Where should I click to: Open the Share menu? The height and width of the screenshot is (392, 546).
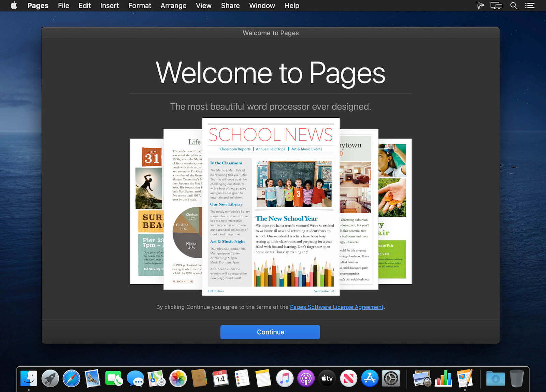[x=230, y=5]
